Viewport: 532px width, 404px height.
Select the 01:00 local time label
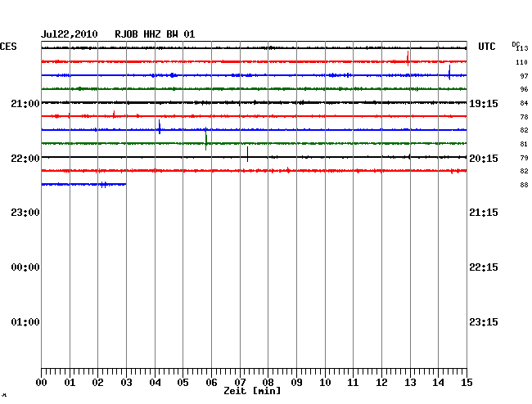pyautogui.click(x=25, y=322)
